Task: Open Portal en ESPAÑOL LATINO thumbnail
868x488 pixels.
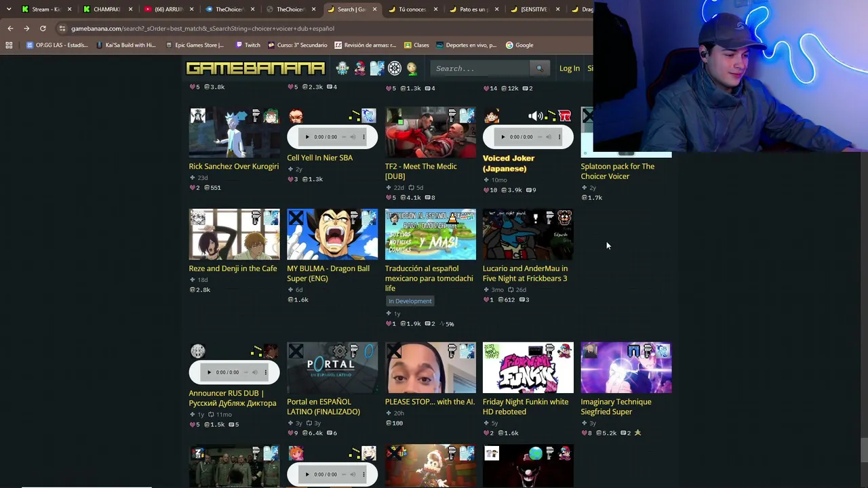Action: (332, 367)
